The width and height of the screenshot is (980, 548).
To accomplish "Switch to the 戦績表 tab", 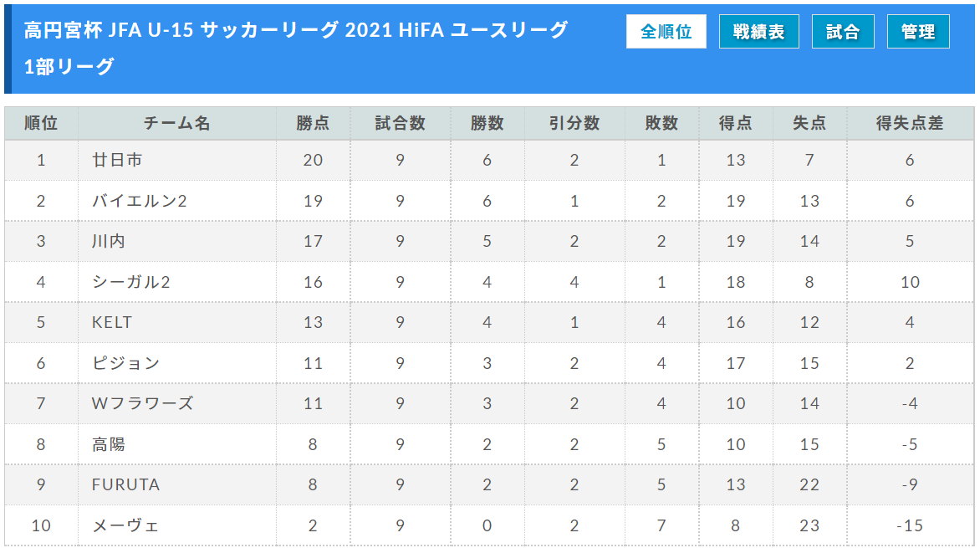I will pyautogui.click(x=758, y=31).
